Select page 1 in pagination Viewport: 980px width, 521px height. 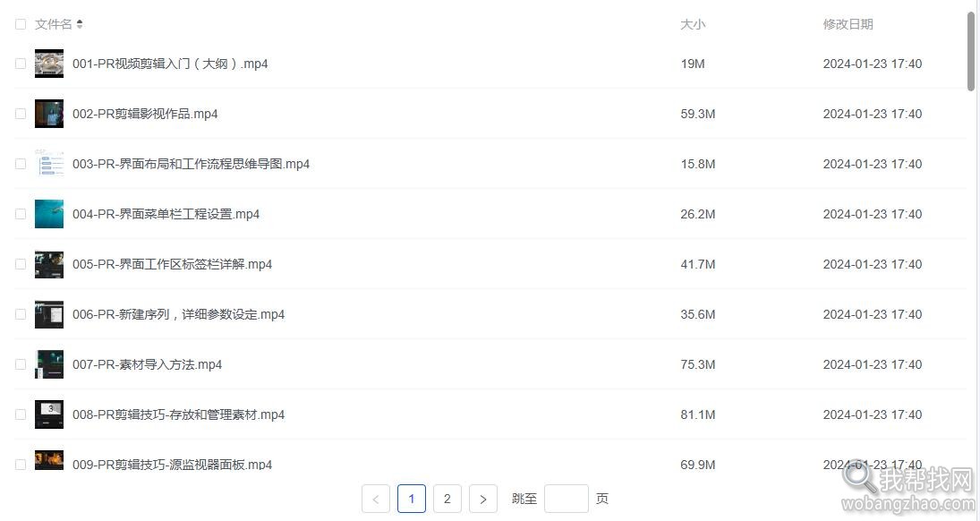click(412, 499)
